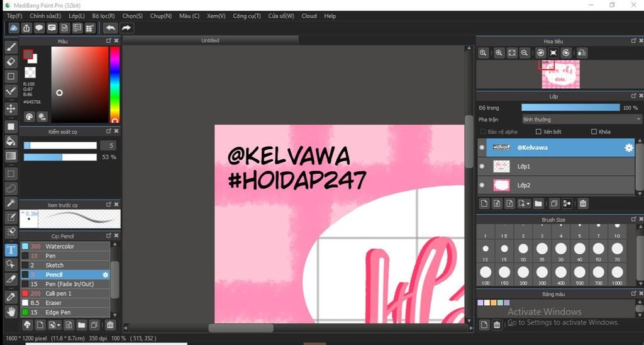Click rotate right icon in navigator

point(566,53)
